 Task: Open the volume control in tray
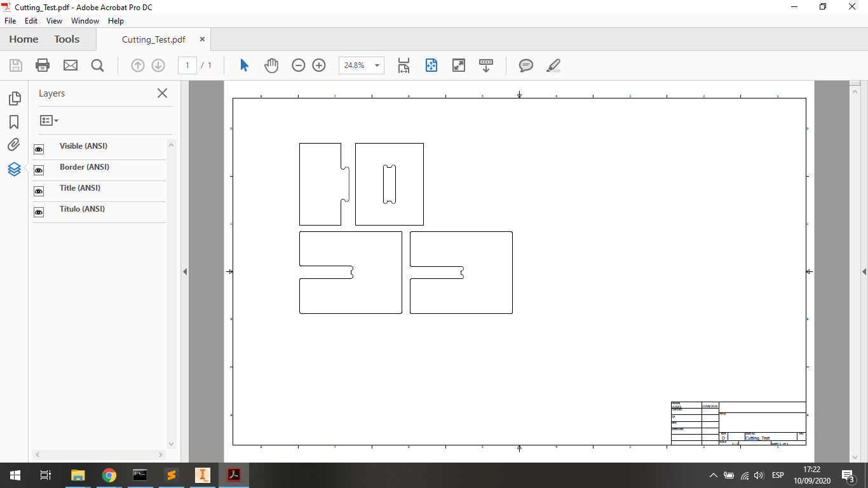tap(758, 475)
